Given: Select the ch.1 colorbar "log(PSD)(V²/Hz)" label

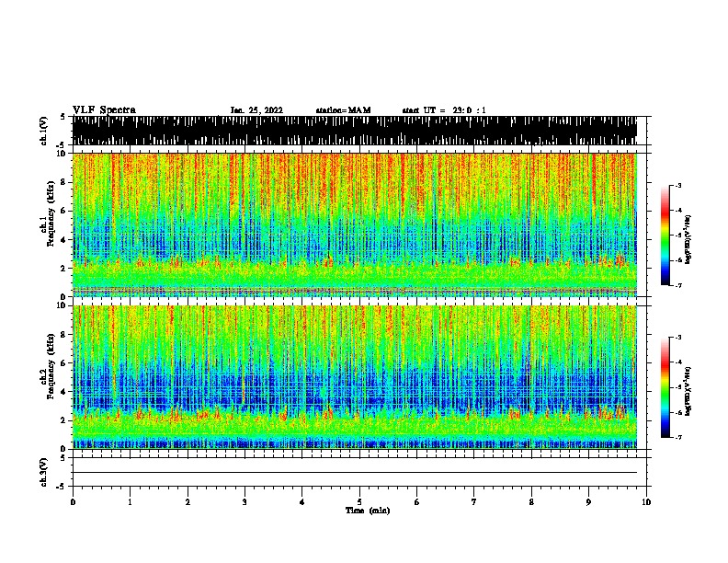Looking at the screenshot, I should coord(688,239).
